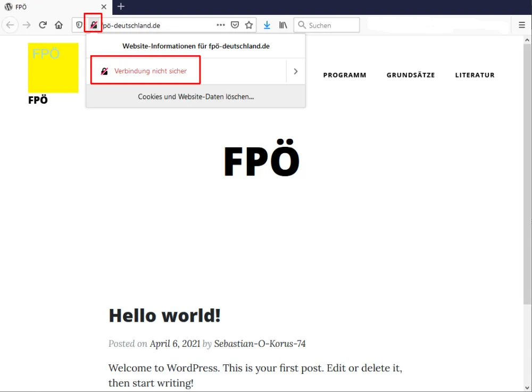Click the search magnifier icon
The height and width of the screenshot is (392, 532).
[x=302, y=25]
